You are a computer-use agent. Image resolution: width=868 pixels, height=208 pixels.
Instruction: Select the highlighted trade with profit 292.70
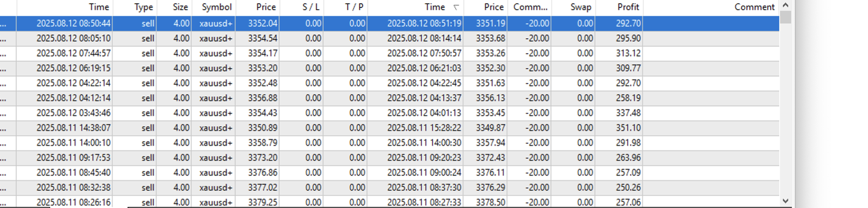coord(628,23)
